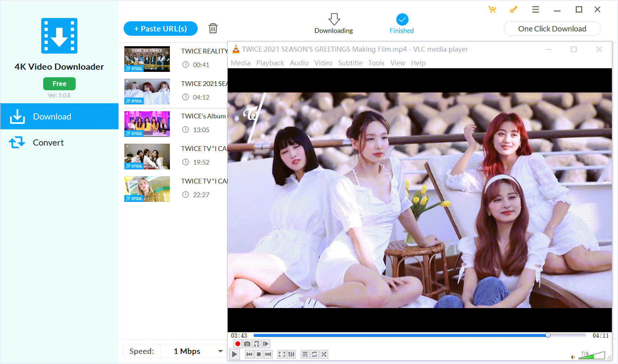This screenshot has width=618, height=364.
Task: Click the 04:11 total time label
Action: click(600, 335)
